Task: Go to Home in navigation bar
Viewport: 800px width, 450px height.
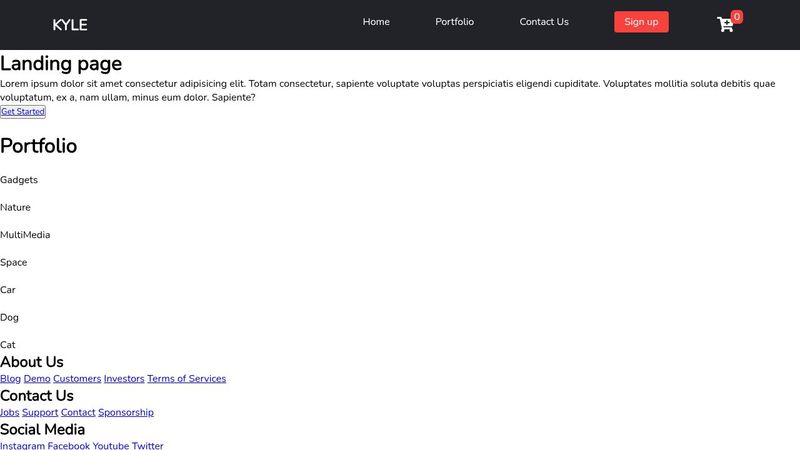Action: tap(376, 22)
